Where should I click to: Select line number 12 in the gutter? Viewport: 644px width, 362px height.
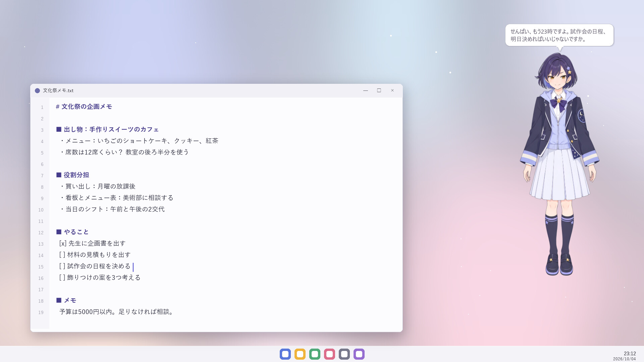click(41, 233)
